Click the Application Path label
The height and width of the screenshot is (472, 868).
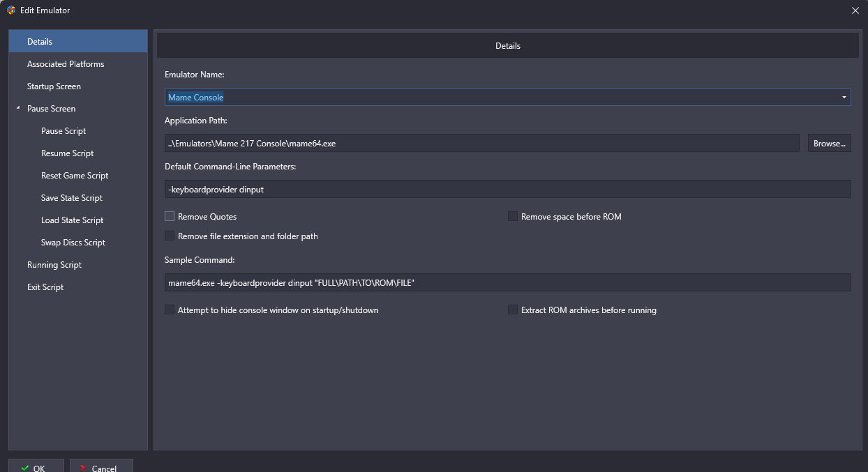tap(196, 120)
